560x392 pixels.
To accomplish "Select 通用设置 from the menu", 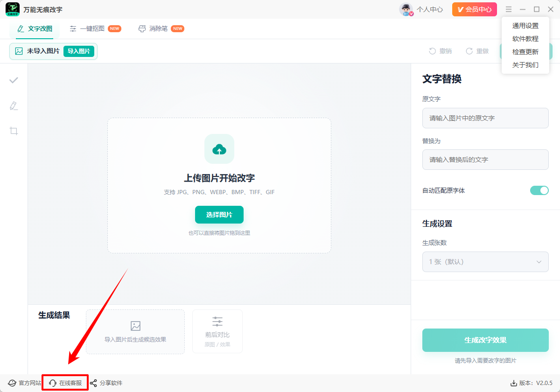I will tap(525, 26).
